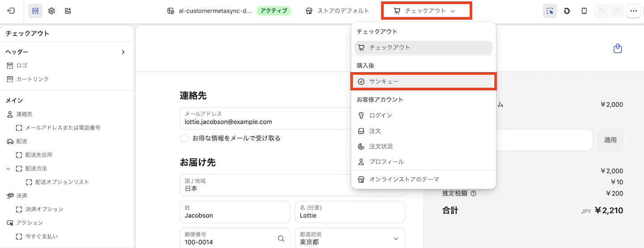Open the チェックアウト page dropdown
Image resolution: width=644 pixels, height=248 pixels.
click(x=424, y=11)
